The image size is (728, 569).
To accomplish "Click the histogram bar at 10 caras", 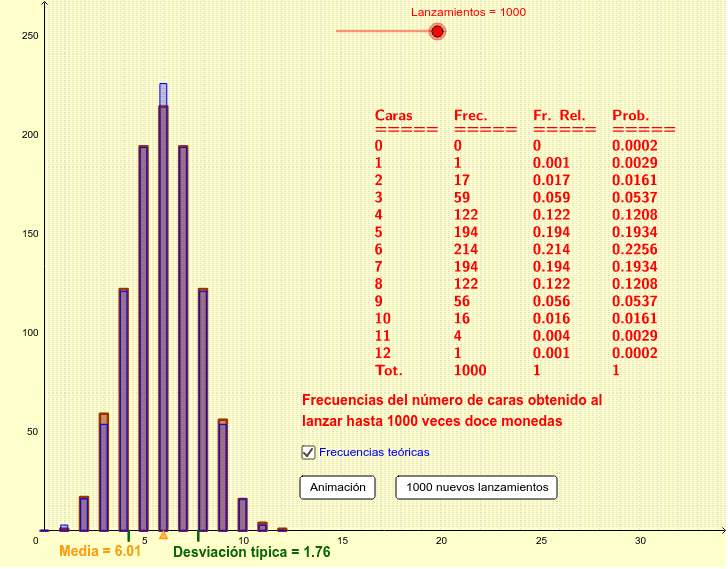I will pos(243,515).
